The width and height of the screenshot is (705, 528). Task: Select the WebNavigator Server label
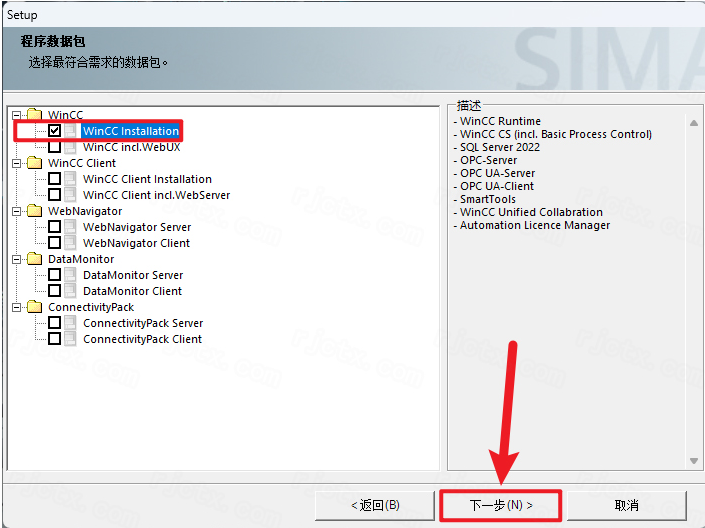137,227
